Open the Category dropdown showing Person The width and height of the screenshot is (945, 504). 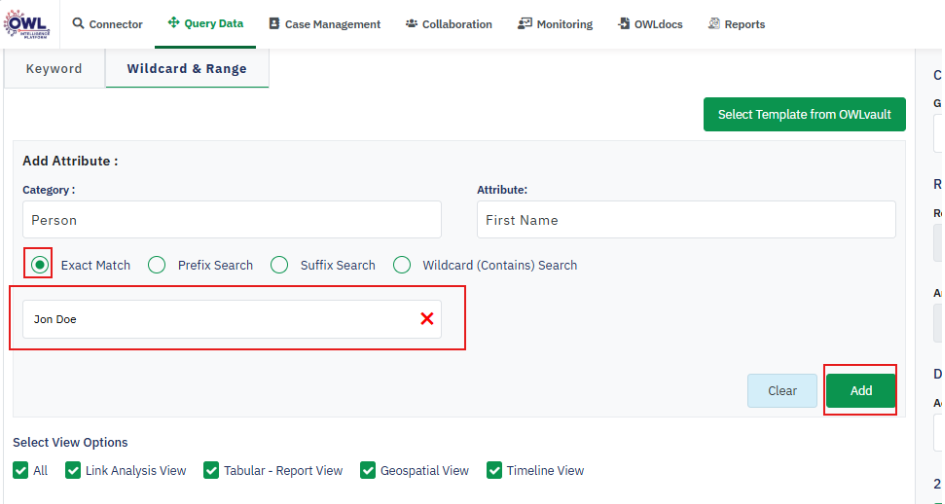pos(232,220)
